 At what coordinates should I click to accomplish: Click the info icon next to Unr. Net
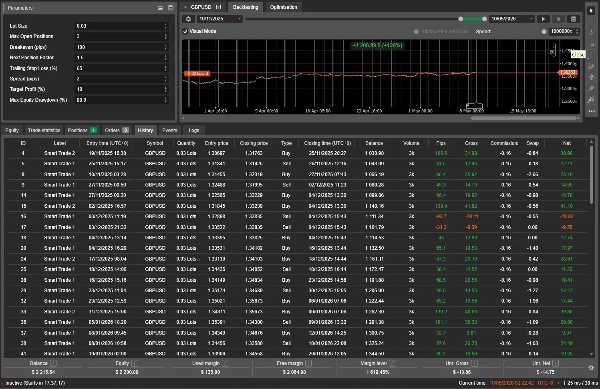pos(556,363)
